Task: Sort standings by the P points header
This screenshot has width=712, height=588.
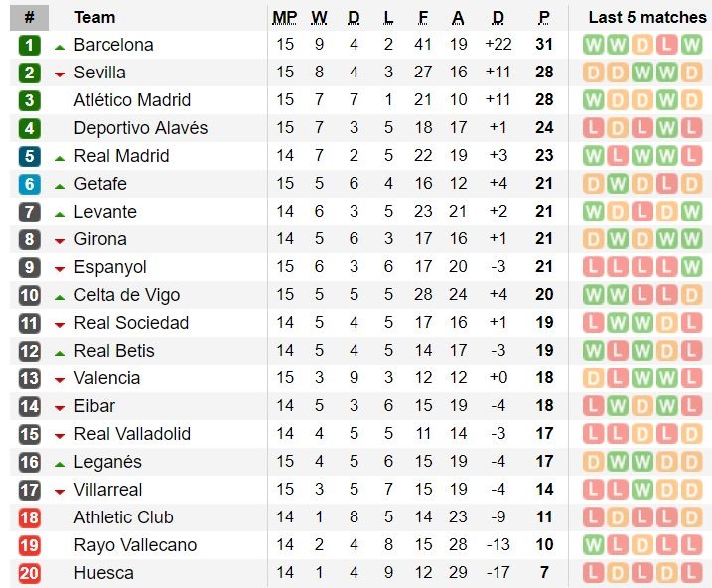Action: [x=544, y=17]
